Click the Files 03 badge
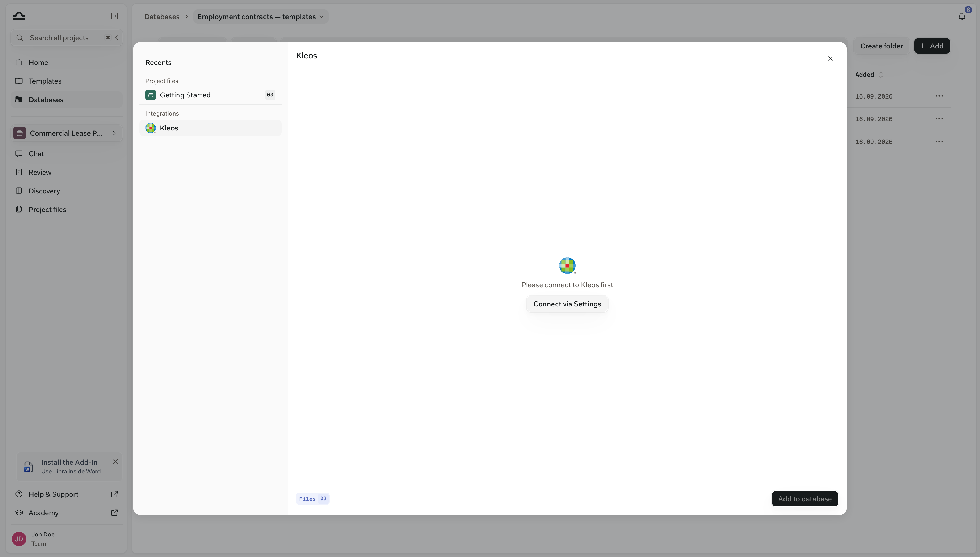The height and width of the screenshot is (557, 980). (x=313, y=498)
